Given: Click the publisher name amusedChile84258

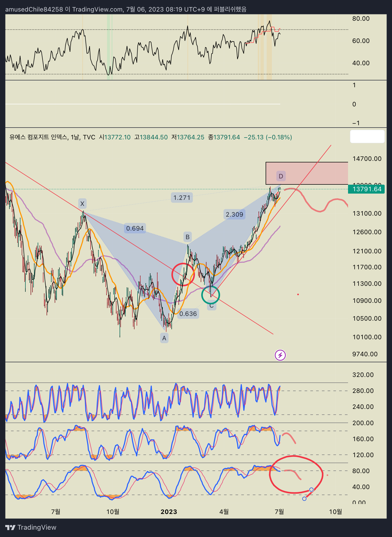Looking at the screenshot, I should click(34, 9).
